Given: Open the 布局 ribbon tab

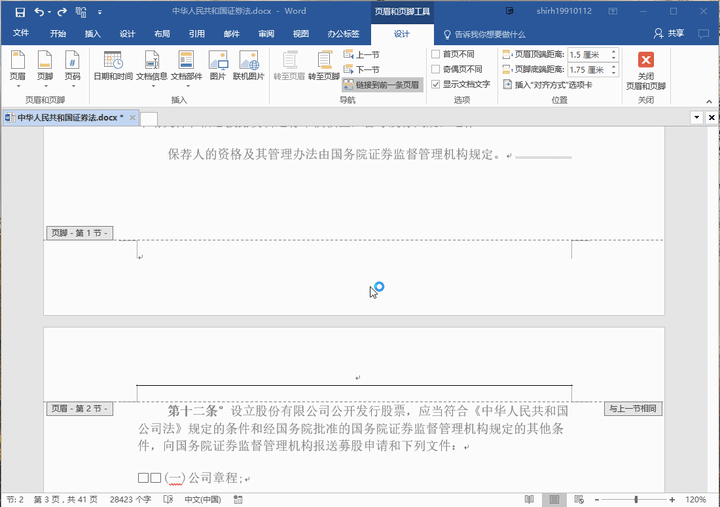Looking at the screenshot, I should click(162, 34).
